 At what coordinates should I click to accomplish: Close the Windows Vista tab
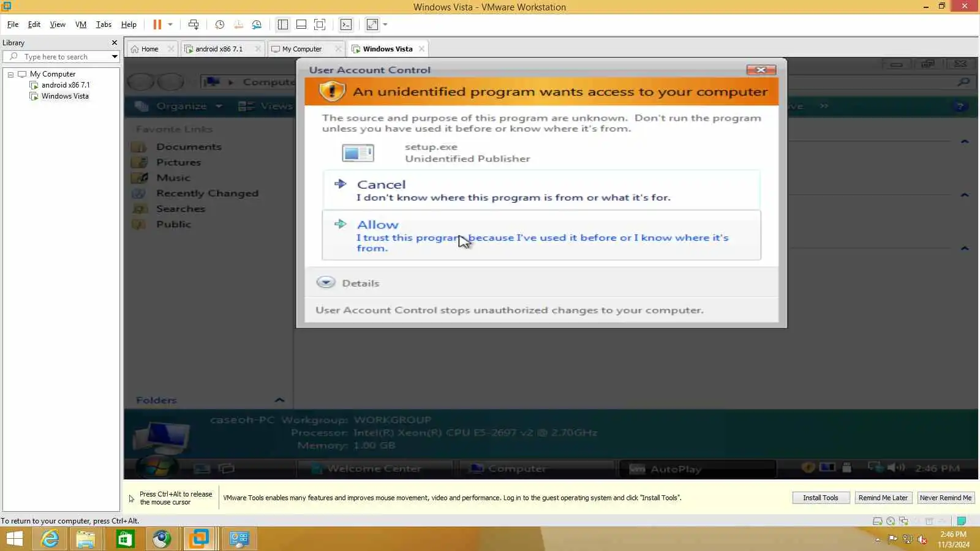421,49
